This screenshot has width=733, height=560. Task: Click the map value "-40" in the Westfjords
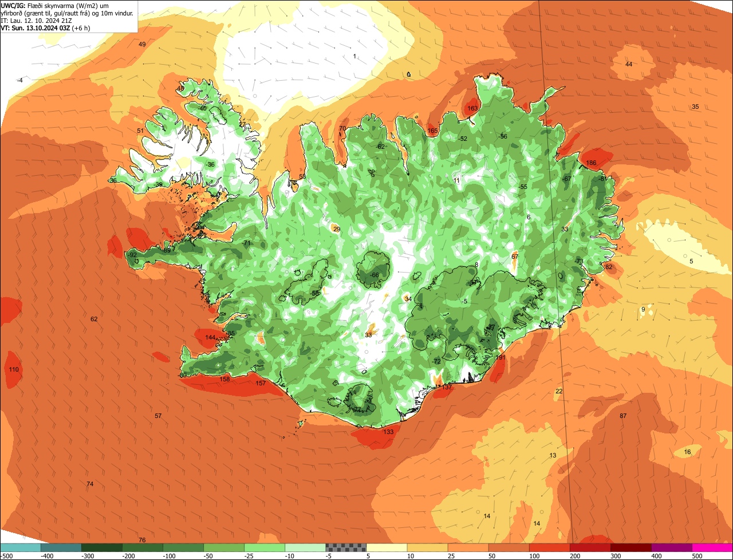[x=202, y=108]
